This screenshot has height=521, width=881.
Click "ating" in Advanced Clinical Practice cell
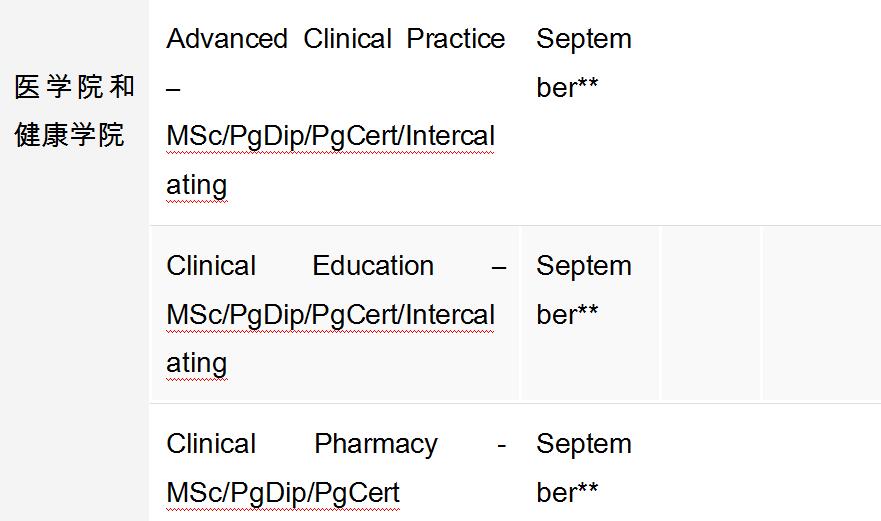pyautogui.click(x=197, y=184)
